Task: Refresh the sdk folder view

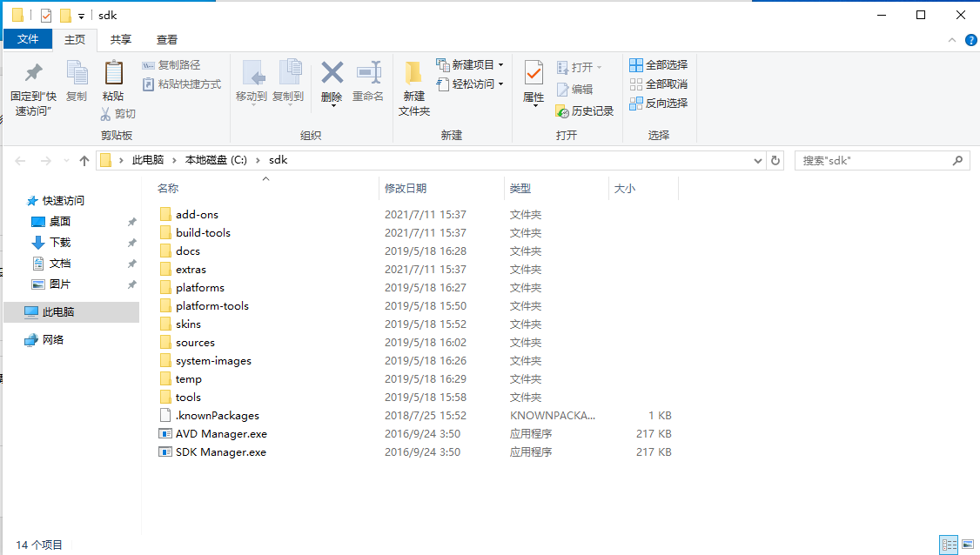Action: point(775,161)
